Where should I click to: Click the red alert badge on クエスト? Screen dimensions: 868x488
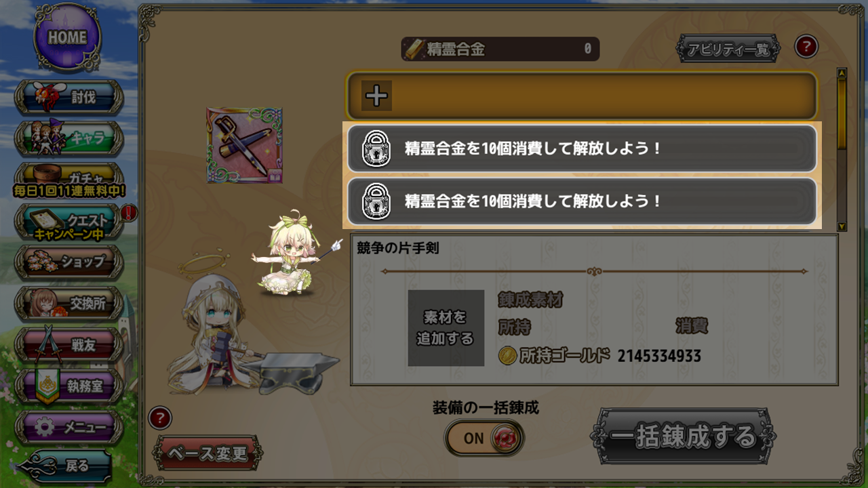tap(130, 213)
